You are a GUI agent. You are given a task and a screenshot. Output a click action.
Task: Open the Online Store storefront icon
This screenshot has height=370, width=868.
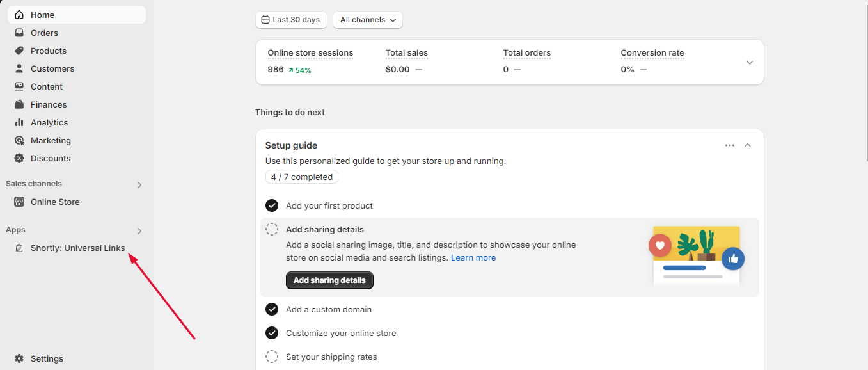point(19,202)
